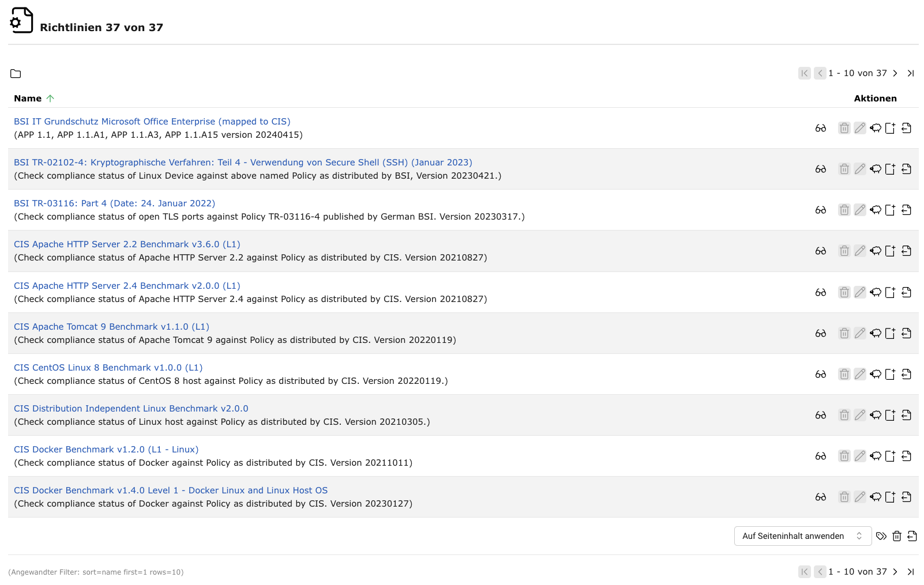Go to next page using header pagination arrow
This screenshot has height=585, width=924.
(895, 73)
